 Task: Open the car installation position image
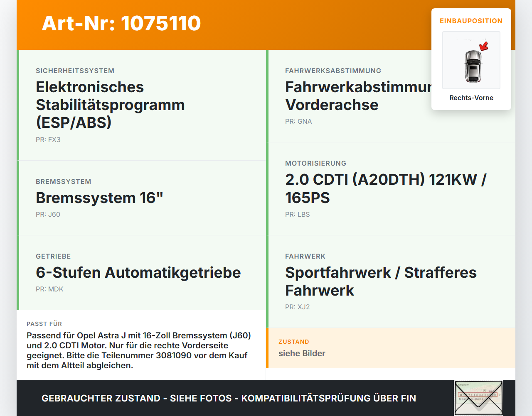(x=471, y=60)
